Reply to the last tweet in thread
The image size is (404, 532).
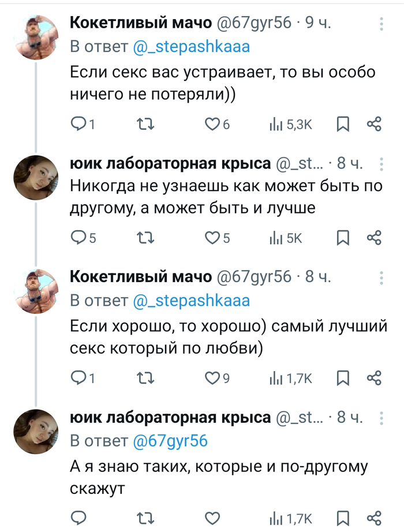[78, 518]
